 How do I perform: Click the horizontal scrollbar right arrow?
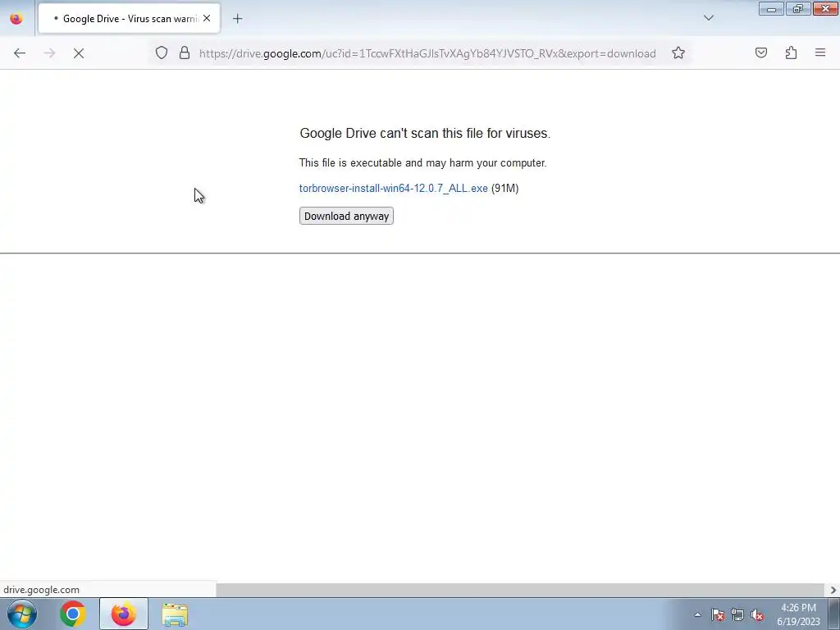(x=833, y=590)
